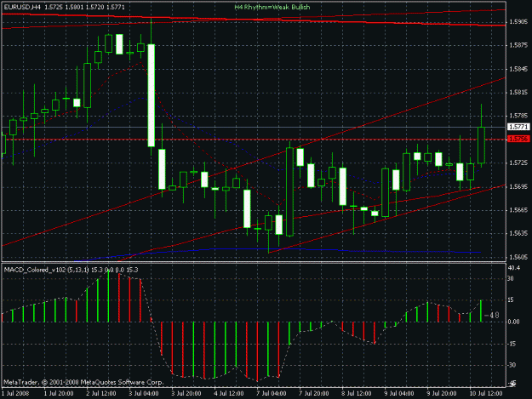Click price axis value 1.5875

(518, 45)
